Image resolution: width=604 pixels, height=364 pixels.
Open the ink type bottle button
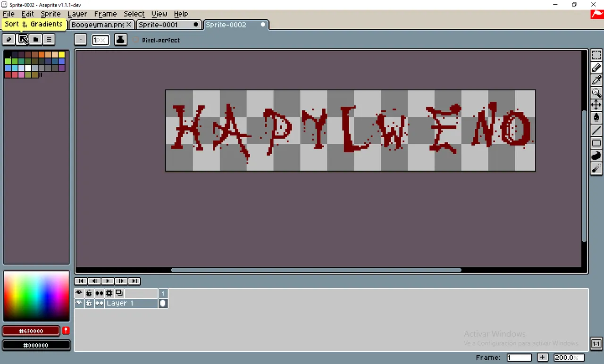[120, 40]
